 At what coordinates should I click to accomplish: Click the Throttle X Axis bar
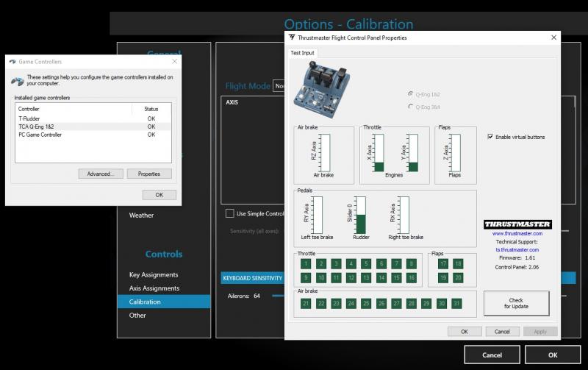coord(379,153)
